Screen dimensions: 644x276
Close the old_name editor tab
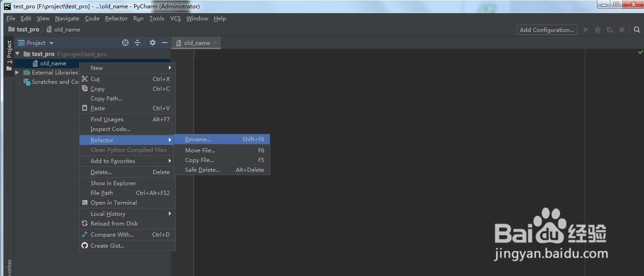pyautogui.click(x=215, y=43)
